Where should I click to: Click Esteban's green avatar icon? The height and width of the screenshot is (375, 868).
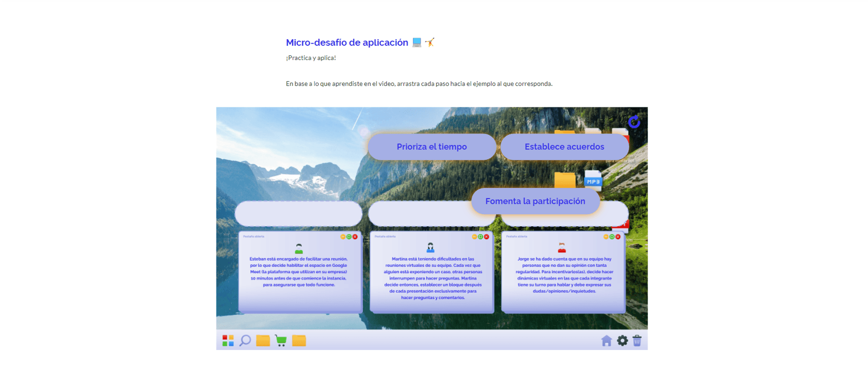(299, 248)
